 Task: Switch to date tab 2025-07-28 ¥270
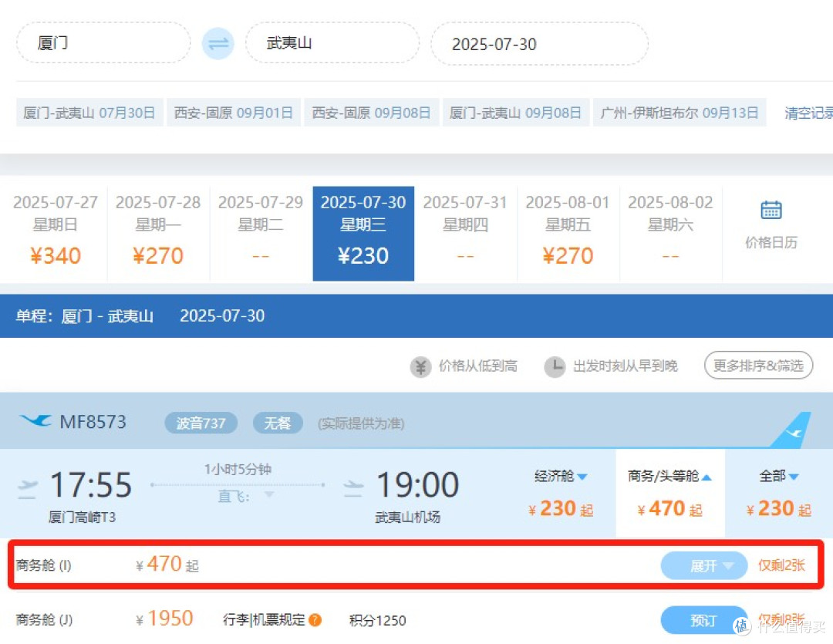pyautogui.click(x=158, y=233)
